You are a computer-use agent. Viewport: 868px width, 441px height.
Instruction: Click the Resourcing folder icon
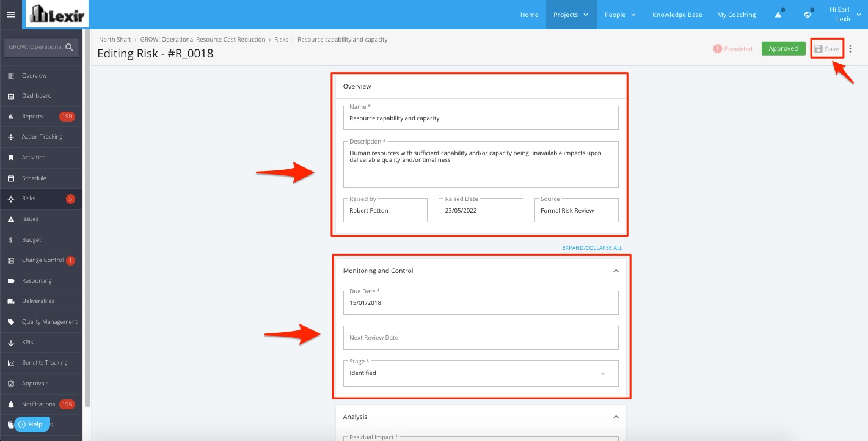click(11, 281)
